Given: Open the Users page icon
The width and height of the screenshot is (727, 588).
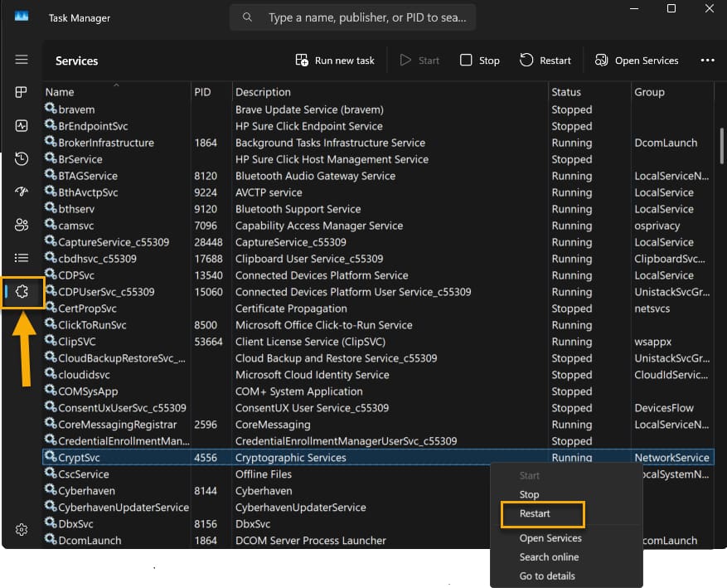Looking at the screenshot, I should 22,225.
